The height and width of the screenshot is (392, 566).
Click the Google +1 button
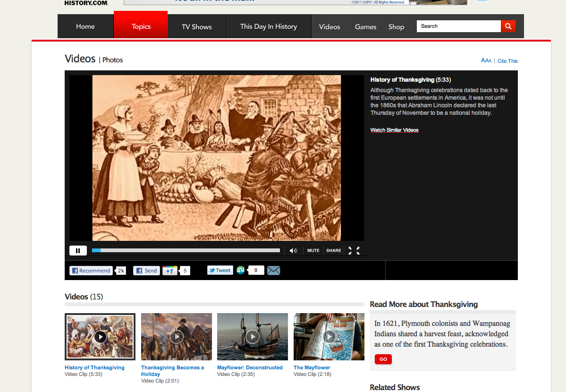pos(169,271)
